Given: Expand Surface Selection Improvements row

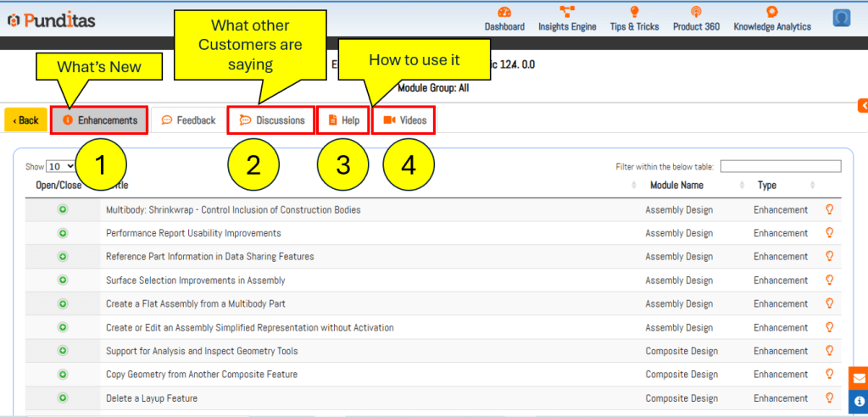Looking at the screenshot, I should pyautogui.click(x=63, y=281).
